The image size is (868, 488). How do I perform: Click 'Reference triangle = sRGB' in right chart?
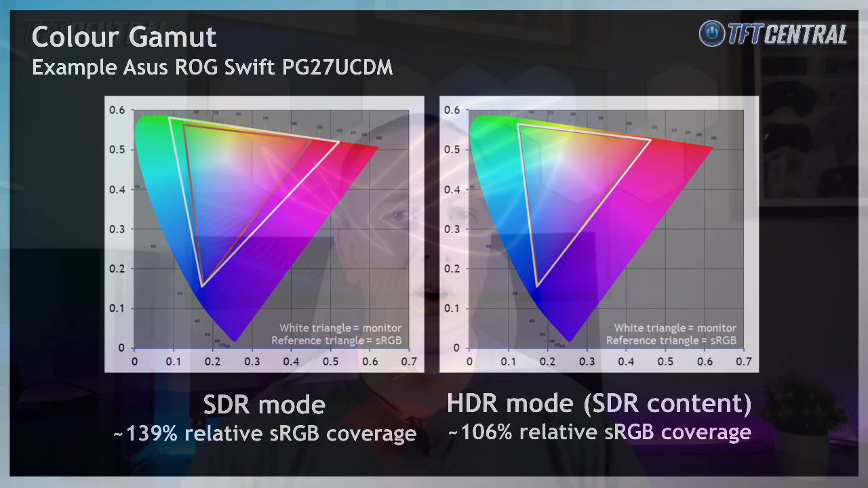click(671, 340)
